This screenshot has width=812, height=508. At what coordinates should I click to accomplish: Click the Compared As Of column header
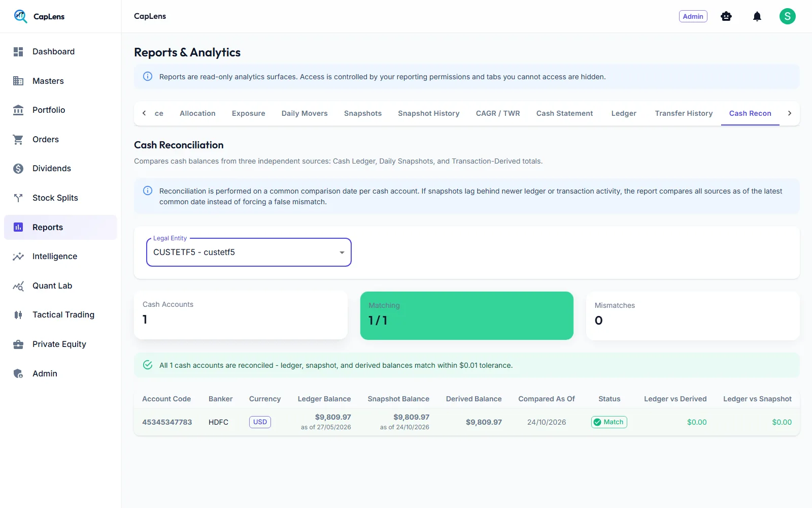(x=547, y=399)
